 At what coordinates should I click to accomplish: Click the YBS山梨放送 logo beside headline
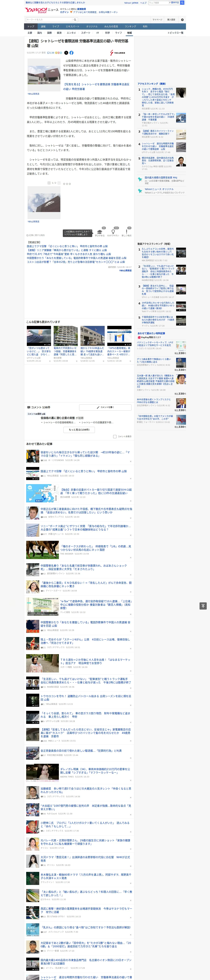(x=118, y=53)
